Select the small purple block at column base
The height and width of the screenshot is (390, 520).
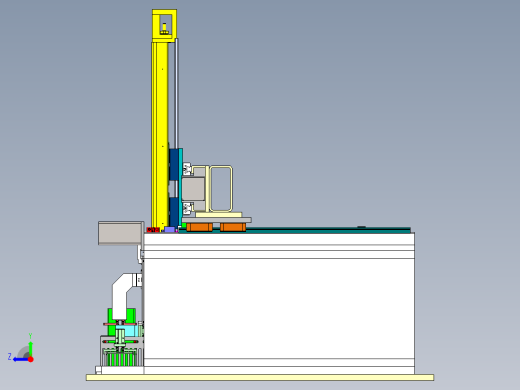point(170,230)
